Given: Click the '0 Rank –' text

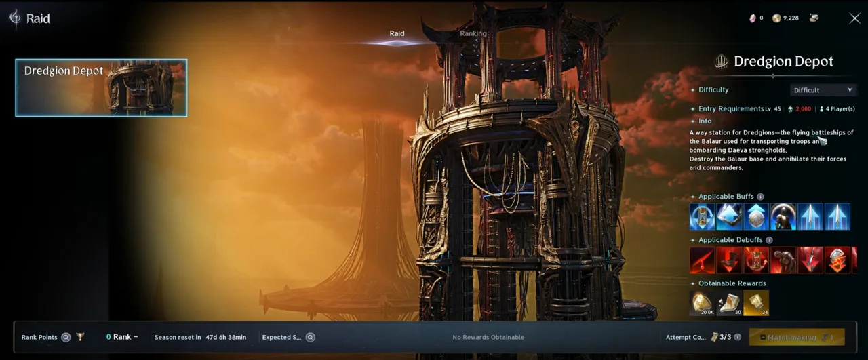Looking at the screenshot, I should click(x=122, y=337).
